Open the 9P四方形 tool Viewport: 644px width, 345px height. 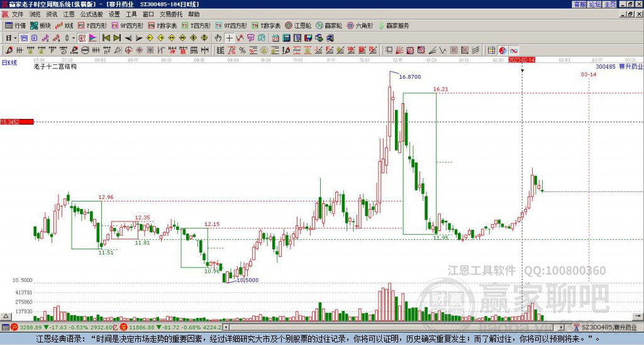click(127, 25)
